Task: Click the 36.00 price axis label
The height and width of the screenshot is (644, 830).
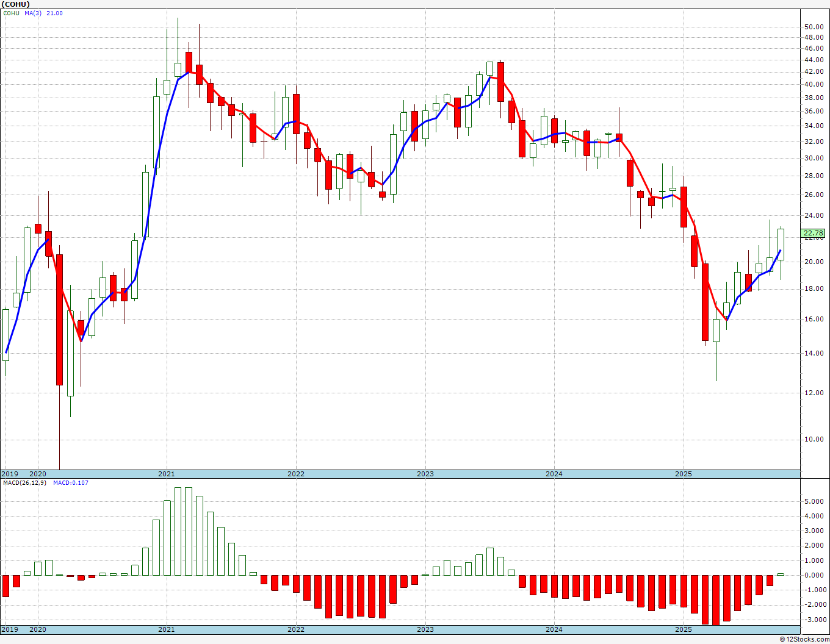Action: pyautogui.click(x=814, y=111)
